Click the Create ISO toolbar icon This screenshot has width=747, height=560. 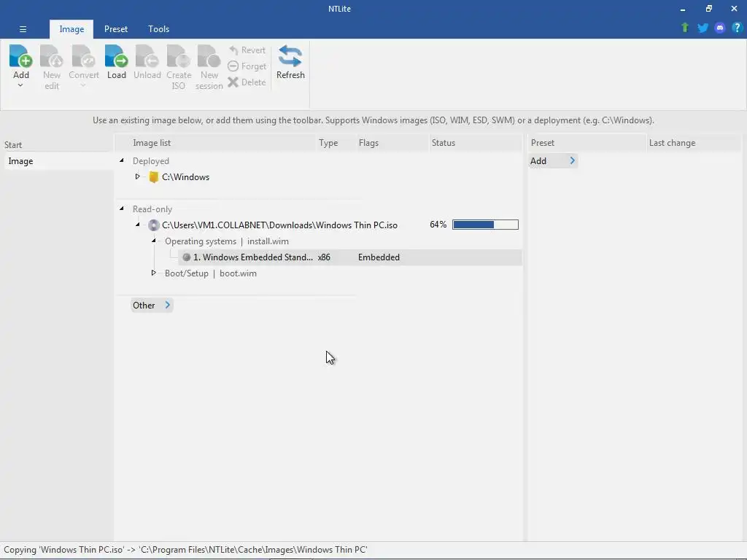179,57
